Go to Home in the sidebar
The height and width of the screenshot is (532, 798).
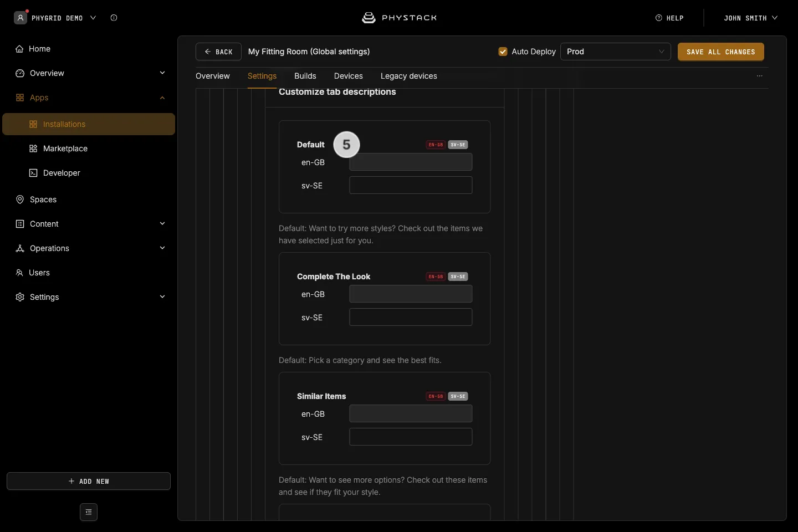[89, 49]
